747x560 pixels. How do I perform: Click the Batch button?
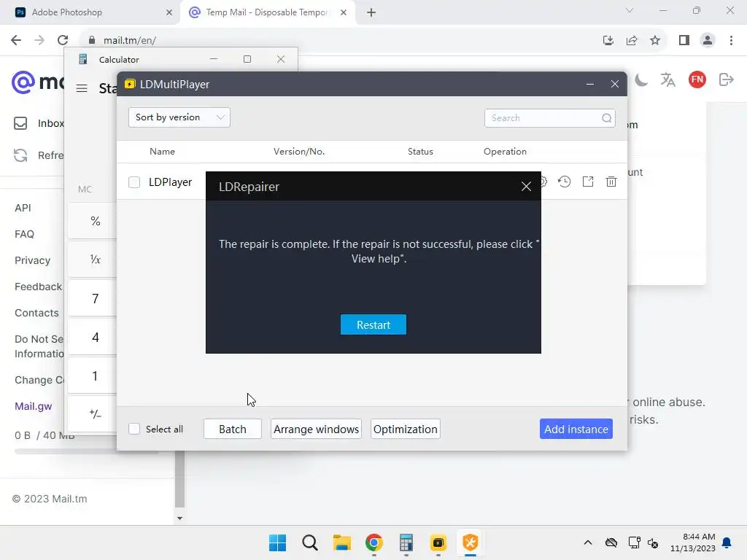[233, 429]
